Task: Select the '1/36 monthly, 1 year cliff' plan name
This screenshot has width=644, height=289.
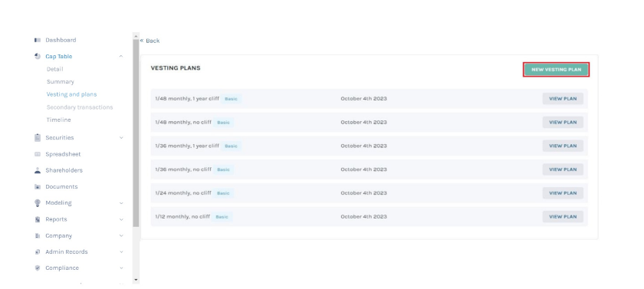Action: [187, 146]
